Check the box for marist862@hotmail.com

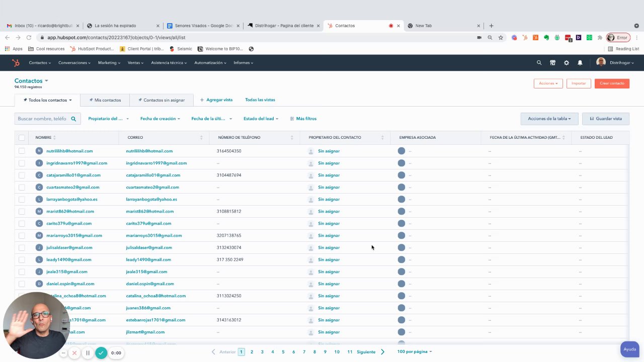[22, 211]
